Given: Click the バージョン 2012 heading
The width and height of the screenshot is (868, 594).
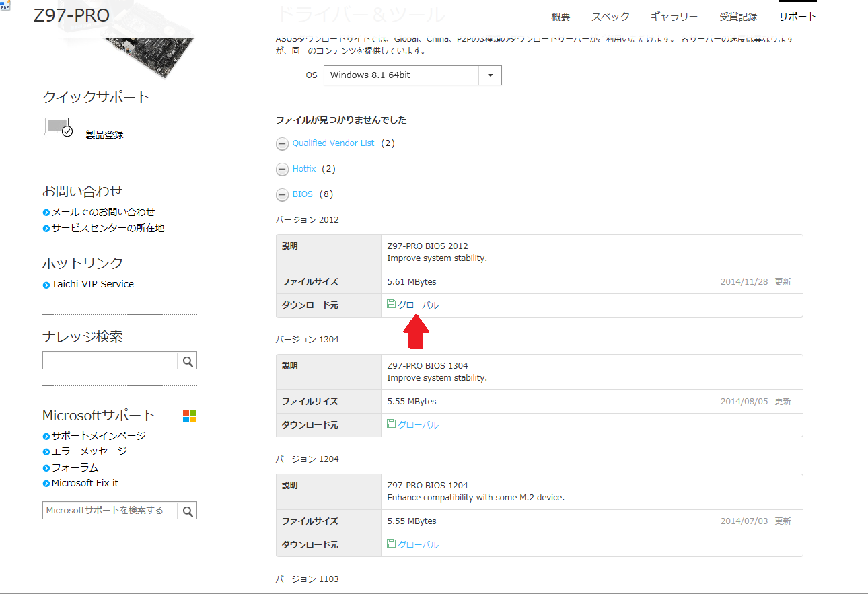Looking at the screenshot, I should 307,220.
